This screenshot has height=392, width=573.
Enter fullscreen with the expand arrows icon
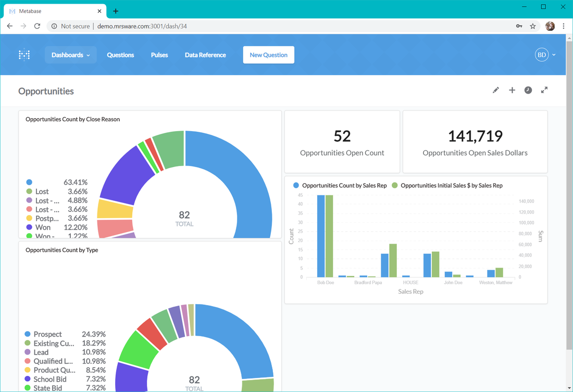pos(544,90)
